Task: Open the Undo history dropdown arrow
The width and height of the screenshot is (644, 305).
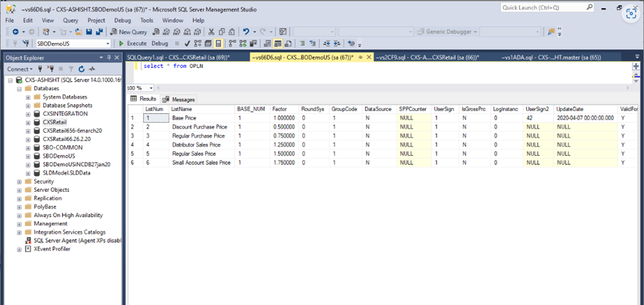Action: pos(254,32)
